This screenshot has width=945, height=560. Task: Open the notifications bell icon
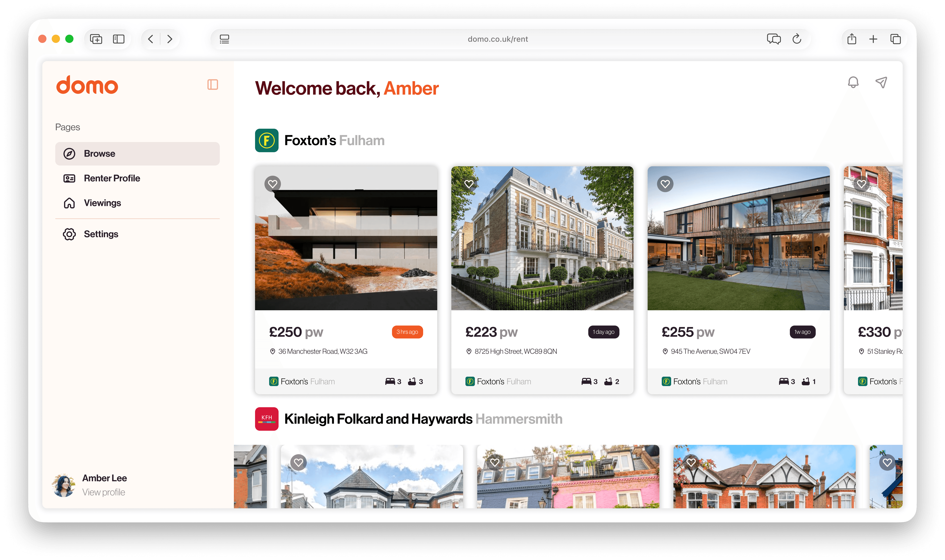point(853,82)
